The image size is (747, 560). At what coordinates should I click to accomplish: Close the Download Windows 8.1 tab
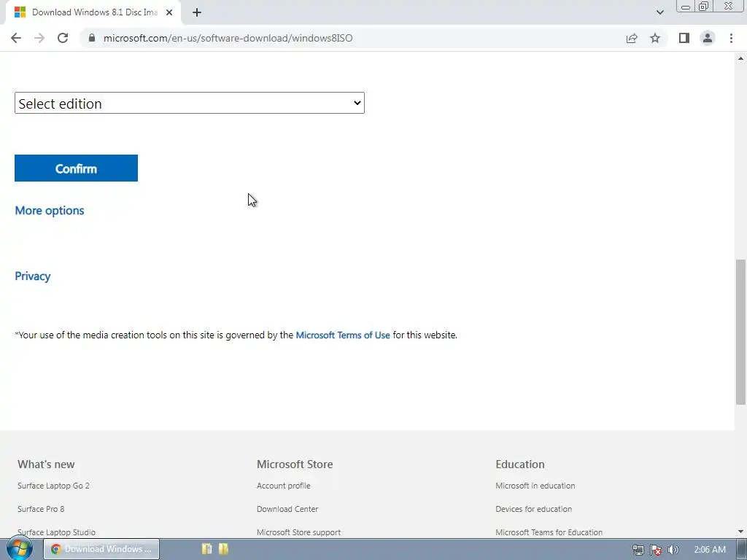(169, 12)
